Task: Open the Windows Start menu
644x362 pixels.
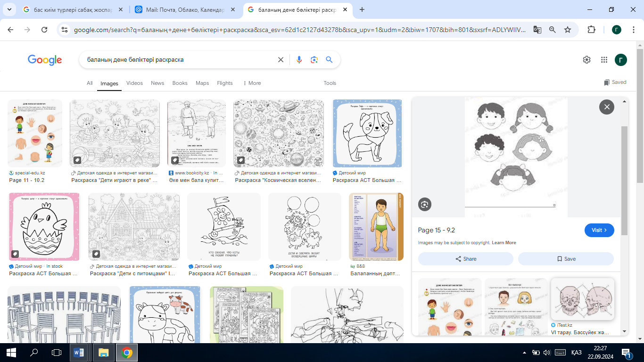Action: 11,352
